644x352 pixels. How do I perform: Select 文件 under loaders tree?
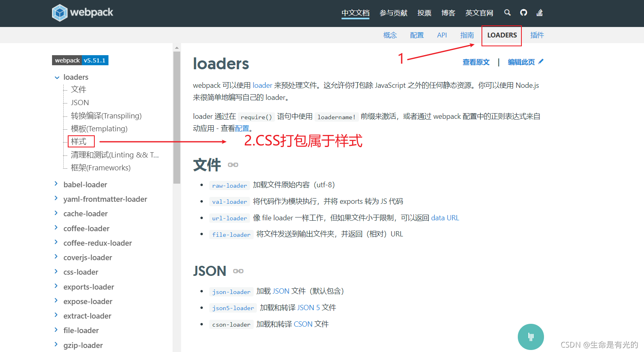[x=79, y=89]
